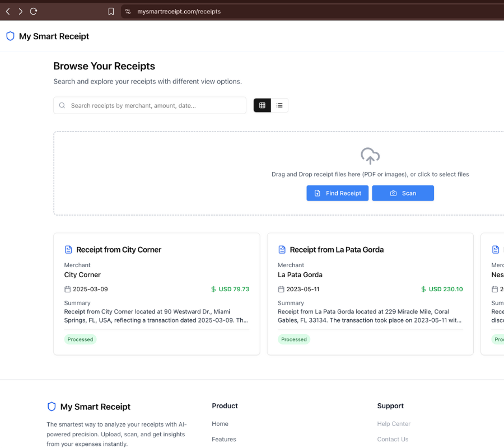The width and height of the screenshot is (504, 448).
Task: Open site settings icon beside URL
Action: point(128,11)
